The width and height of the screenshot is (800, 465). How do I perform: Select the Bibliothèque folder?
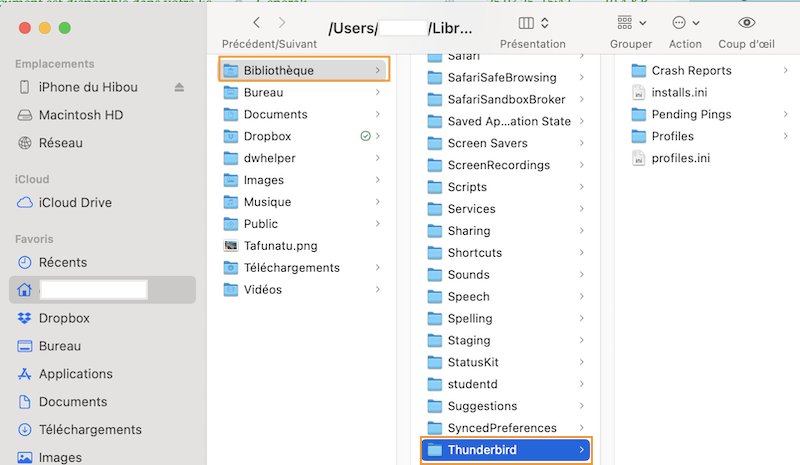click(278, 70)
